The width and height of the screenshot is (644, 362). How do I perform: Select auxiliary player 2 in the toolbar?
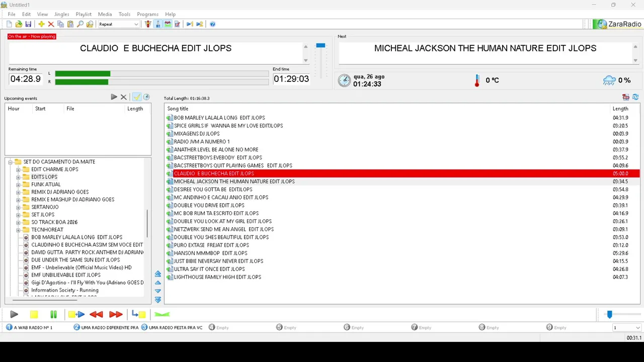coord(200,24)
